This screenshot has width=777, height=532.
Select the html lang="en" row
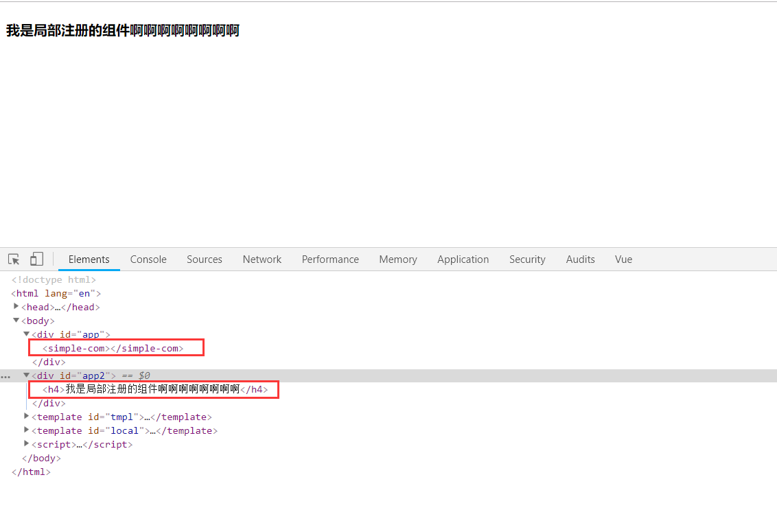click(56, 294)
